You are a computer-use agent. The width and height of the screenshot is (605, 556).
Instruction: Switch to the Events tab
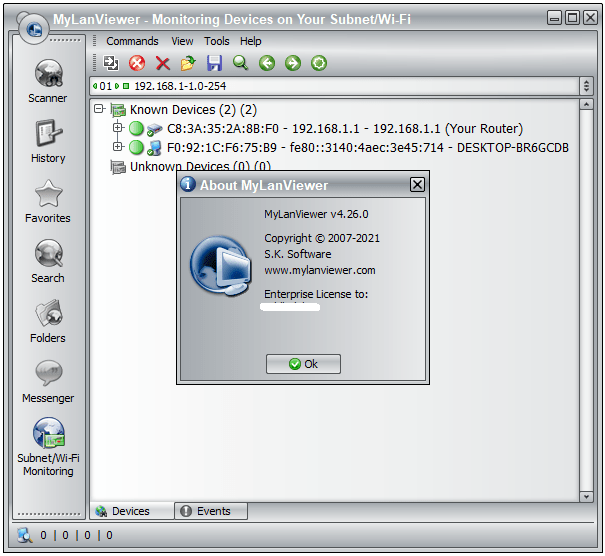coord(211,511)
